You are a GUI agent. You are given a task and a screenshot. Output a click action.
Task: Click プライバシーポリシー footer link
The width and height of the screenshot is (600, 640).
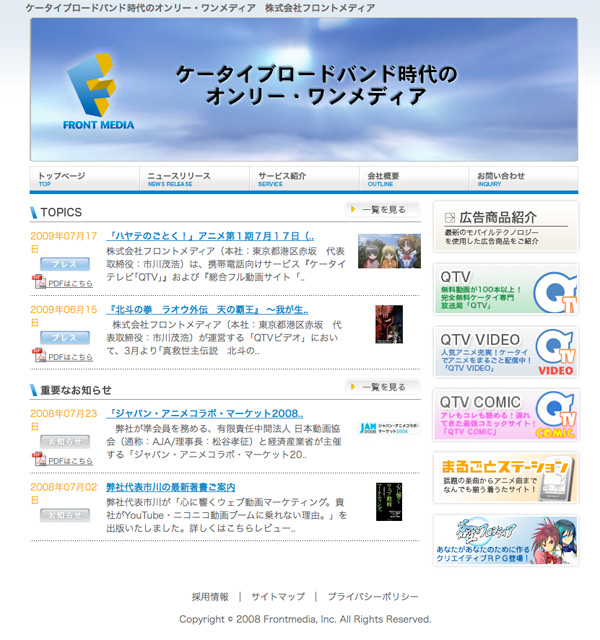[373, 597]
